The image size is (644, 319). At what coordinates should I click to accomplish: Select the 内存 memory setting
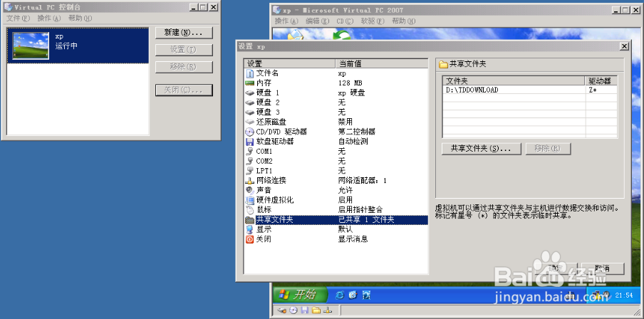(336, 83)
